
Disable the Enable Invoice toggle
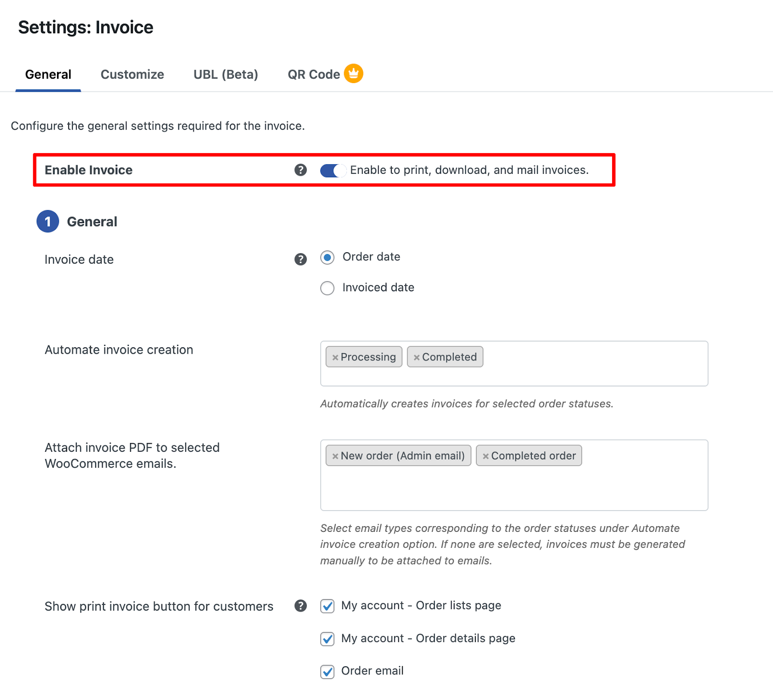pyautogui.click(x=333, y=170)
